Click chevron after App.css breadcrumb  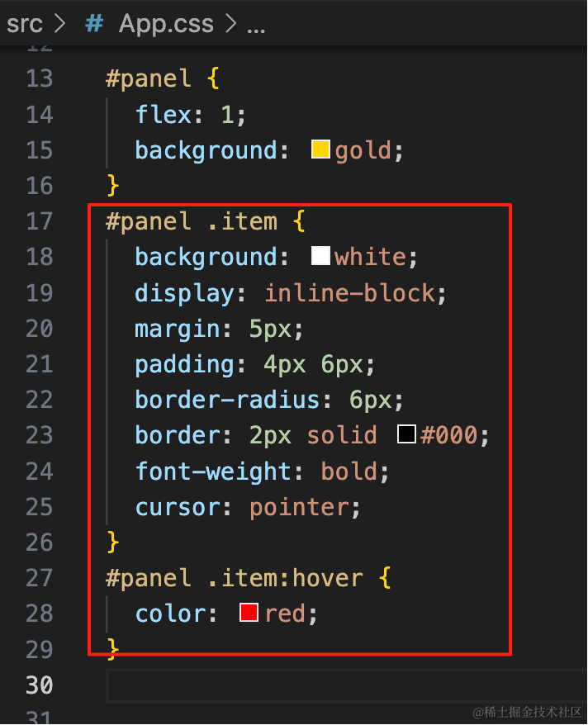coord(230,23)
